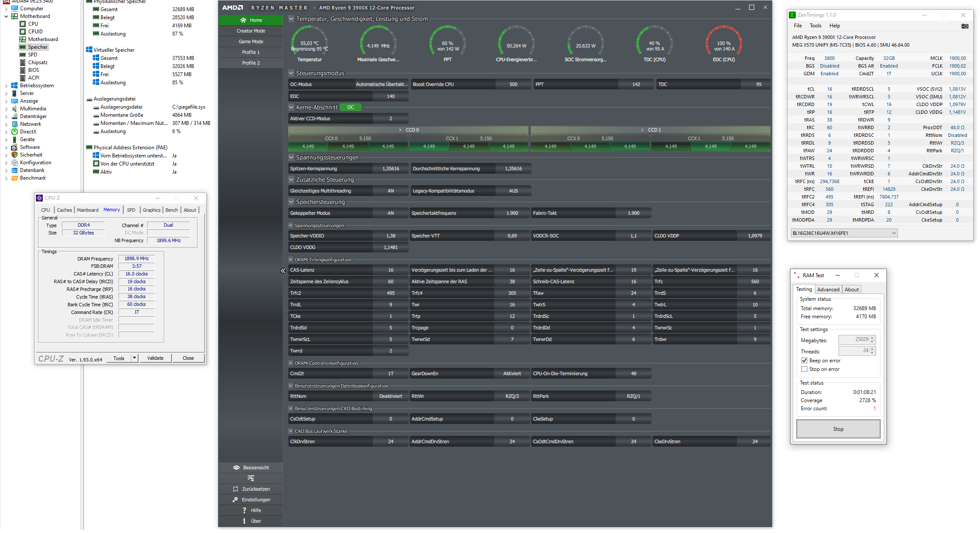
Task: Collapse Motherboard node in AIDA64 tree
Action: coord(6,16)
